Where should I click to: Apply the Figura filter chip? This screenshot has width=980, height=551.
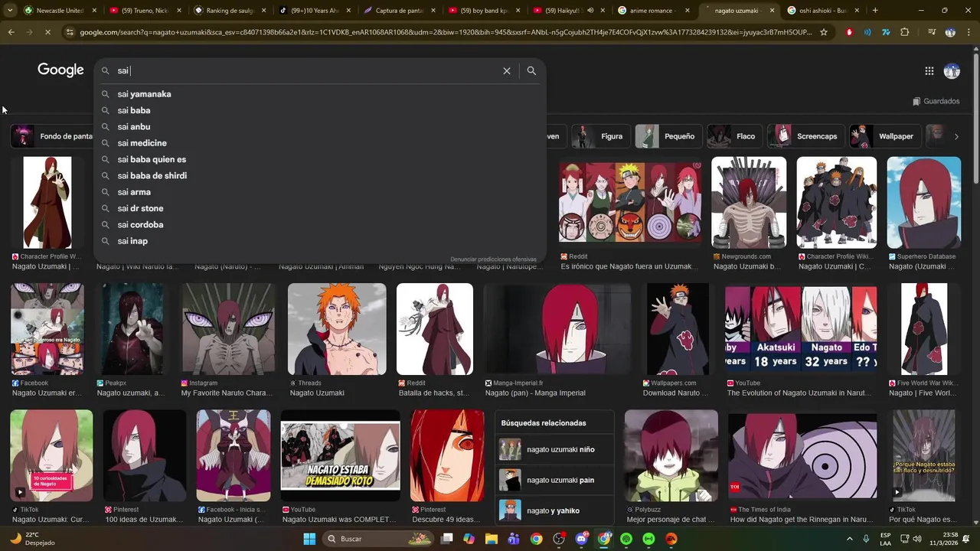[x=599, y=136]
